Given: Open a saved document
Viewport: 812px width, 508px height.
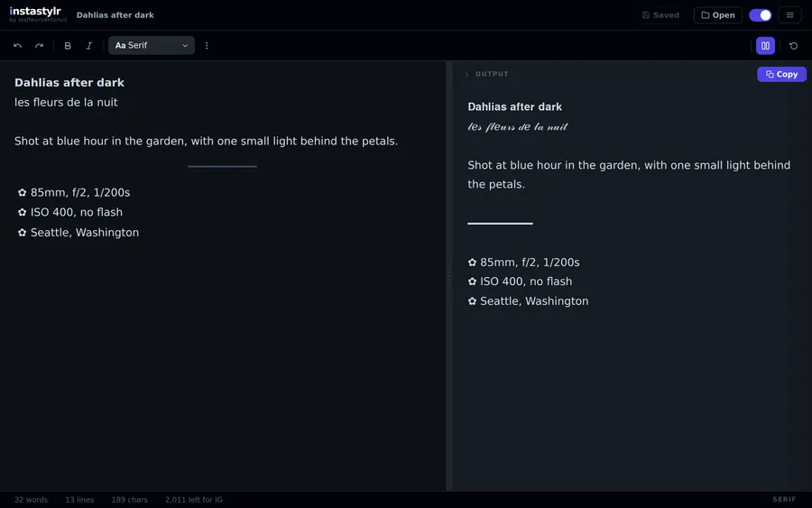Looking at the screenshot, I should pyautogui.click(x=718, y=15).
